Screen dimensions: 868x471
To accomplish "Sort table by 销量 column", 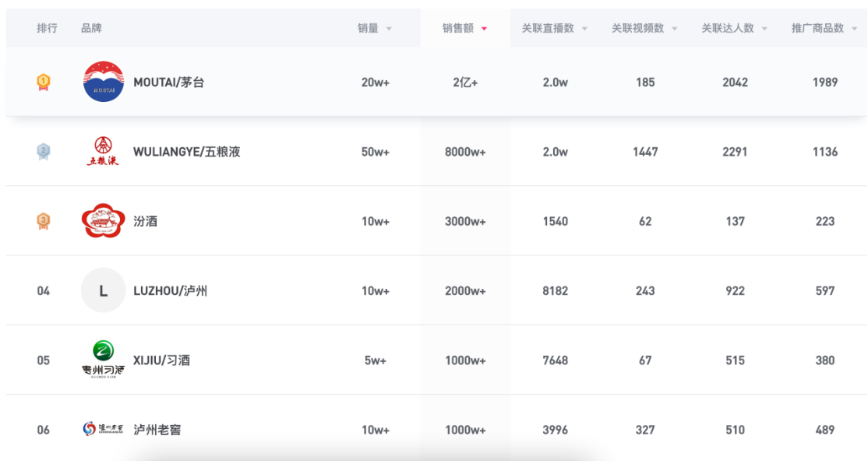I will tap(375, 29).
